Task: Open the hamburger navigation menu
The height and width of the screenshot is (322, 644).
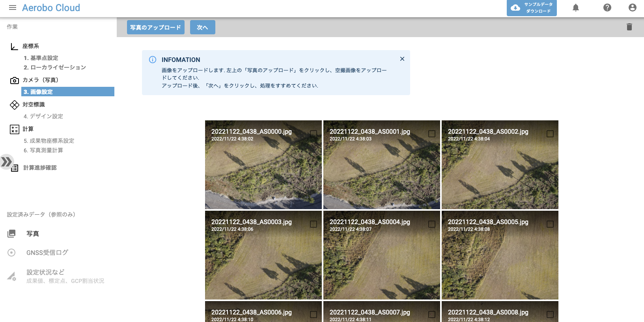Action: [x=13, y=7]
